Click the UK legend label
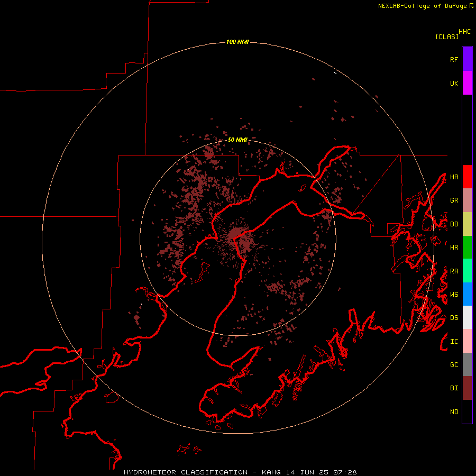This screenshot has height=476, width=476. click(x=454, y=83)
